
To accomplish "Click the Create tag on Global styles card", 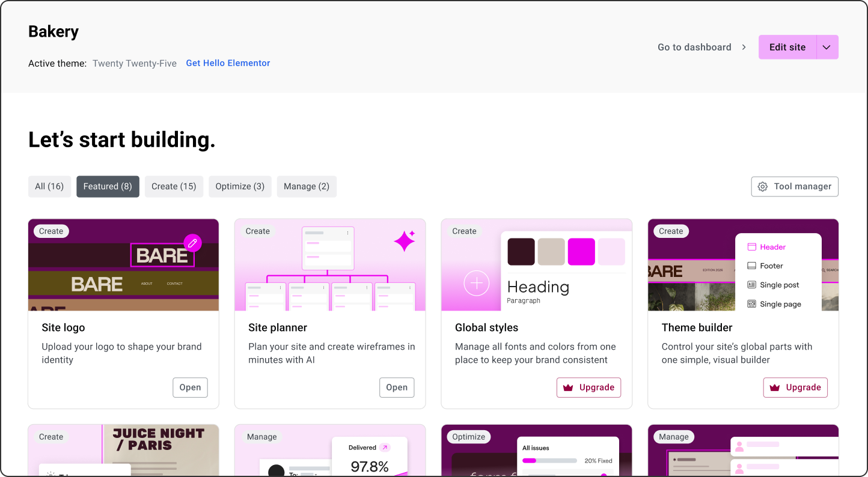I will (x=465, y=231).
